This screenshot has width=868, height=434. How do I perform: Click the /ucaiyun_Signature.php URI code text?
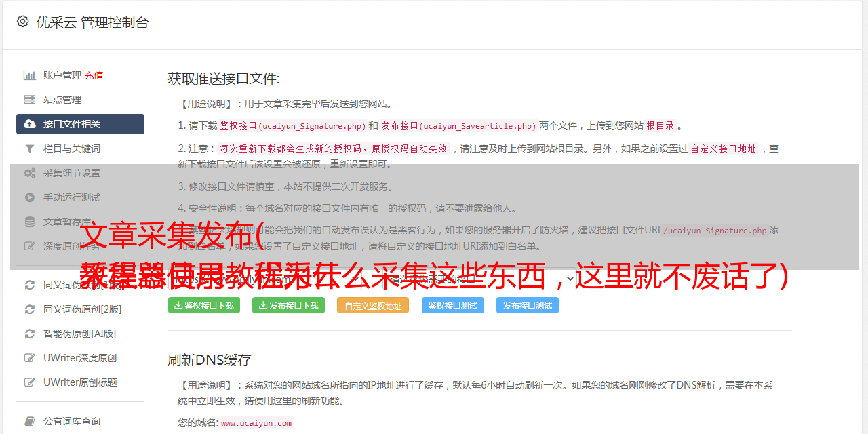click(715, 231)
